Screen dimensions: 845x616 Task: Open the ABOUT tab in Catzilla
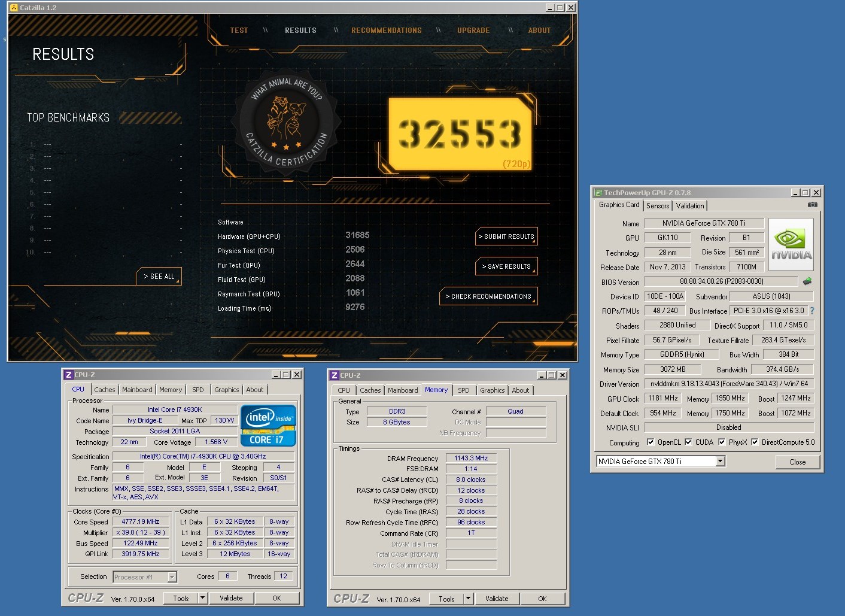click(x=539, y=31)
